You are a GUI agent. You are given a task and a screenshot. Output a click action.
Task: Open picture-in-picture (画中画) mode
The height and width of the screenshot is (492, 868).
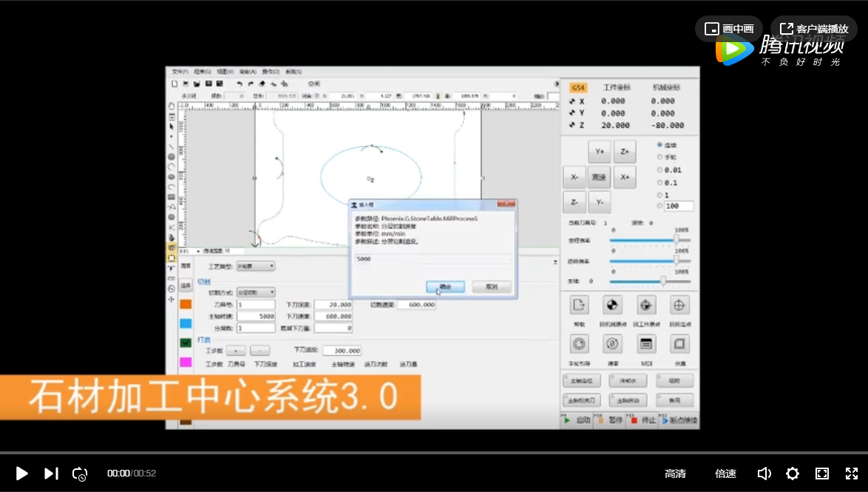(729, 29)
